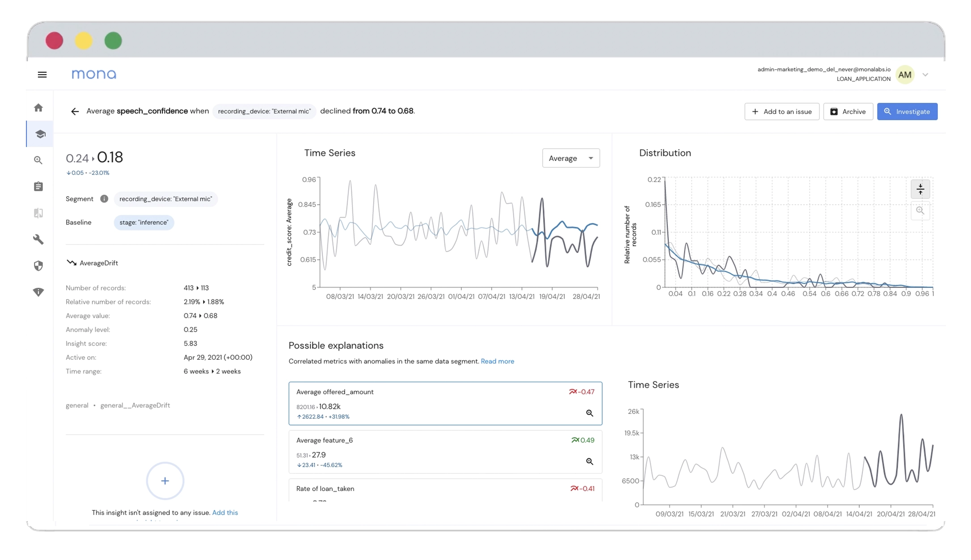Click the Add to an issue button

781,111
